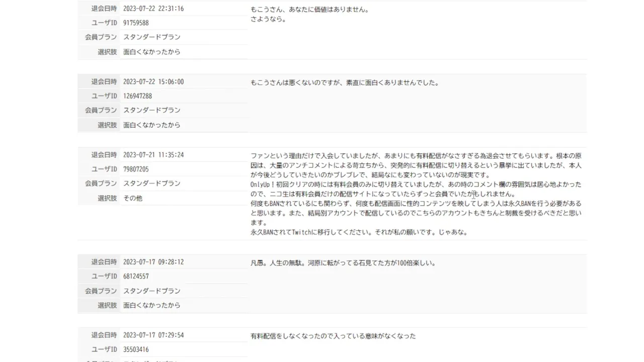Click 選択肢 label beside その他

107,198
